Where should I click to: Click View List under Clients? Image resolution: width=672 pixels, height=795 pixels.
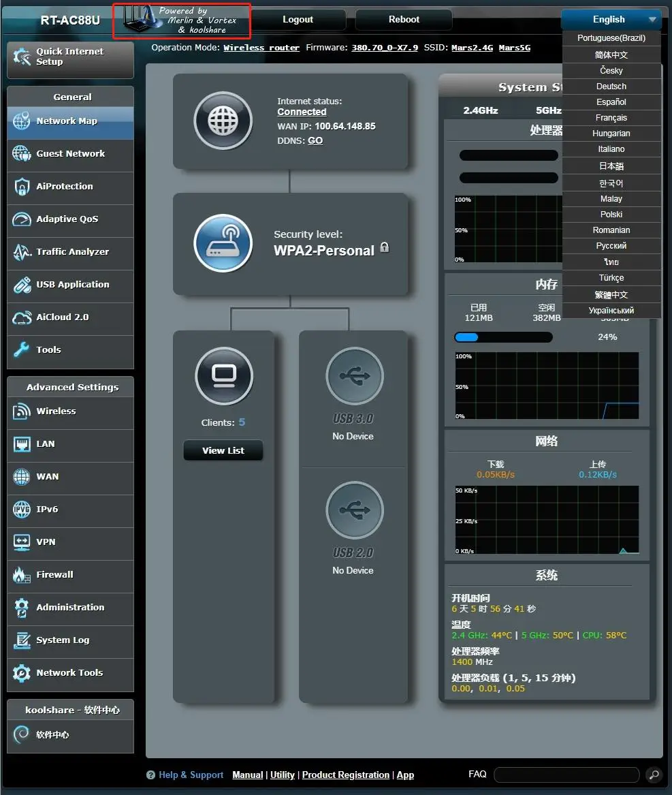point(223,450)
